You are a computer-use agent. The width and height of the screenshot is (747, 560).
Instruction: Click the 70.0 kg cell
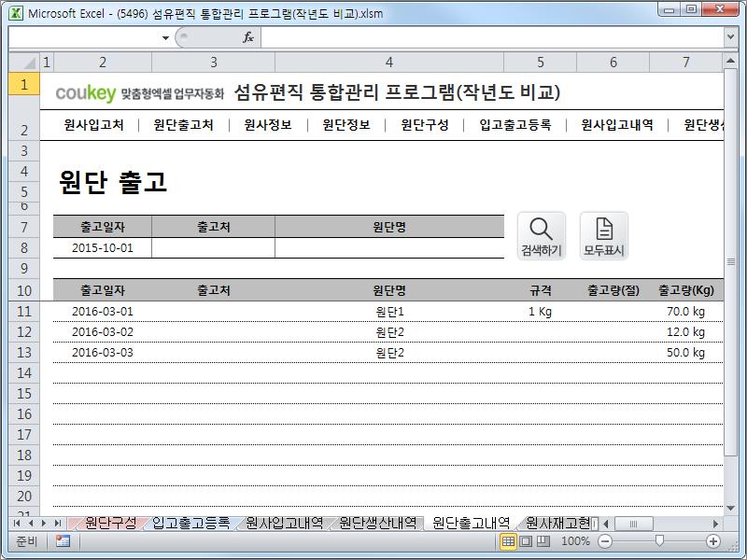tap(686, 312)
